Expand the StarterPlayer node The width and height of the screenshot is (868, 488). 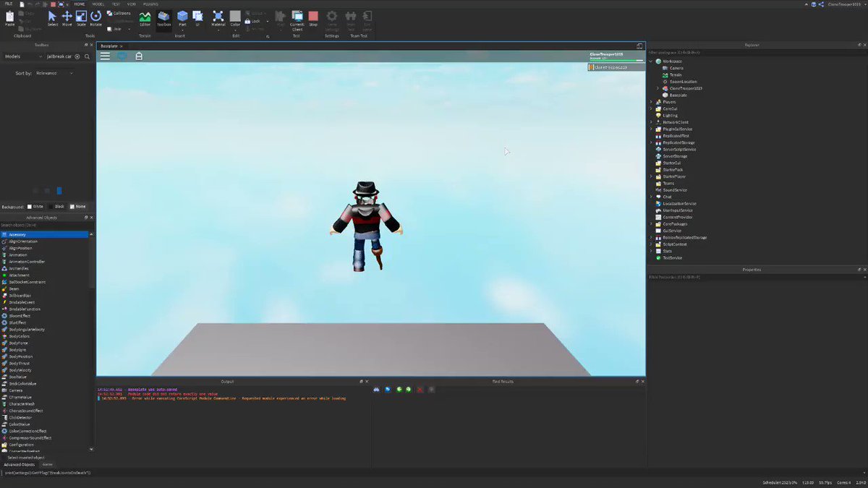(650, 176)
